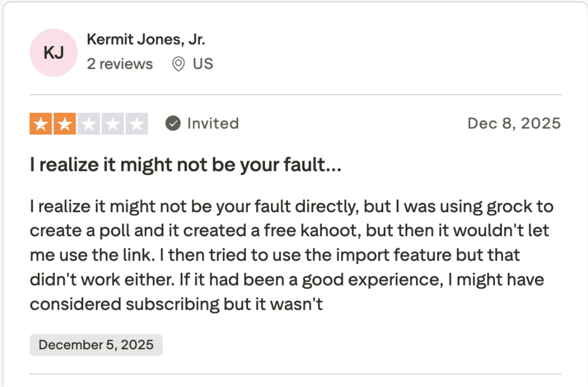Click the location pin icon

tap(178, 64)
